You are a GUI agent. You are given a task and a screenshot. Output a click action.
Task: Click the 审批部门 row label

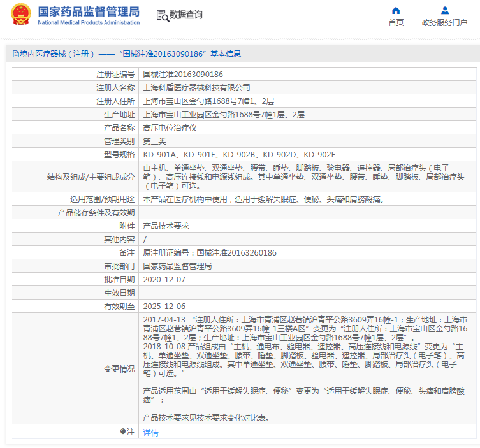point(119,266)
